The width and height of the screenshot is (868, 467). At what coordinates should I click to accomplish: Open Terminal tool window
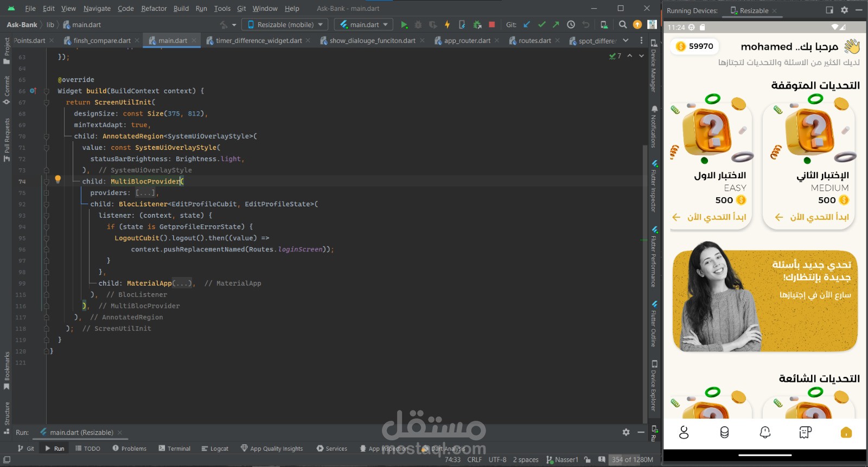click(x=174, y=449)
